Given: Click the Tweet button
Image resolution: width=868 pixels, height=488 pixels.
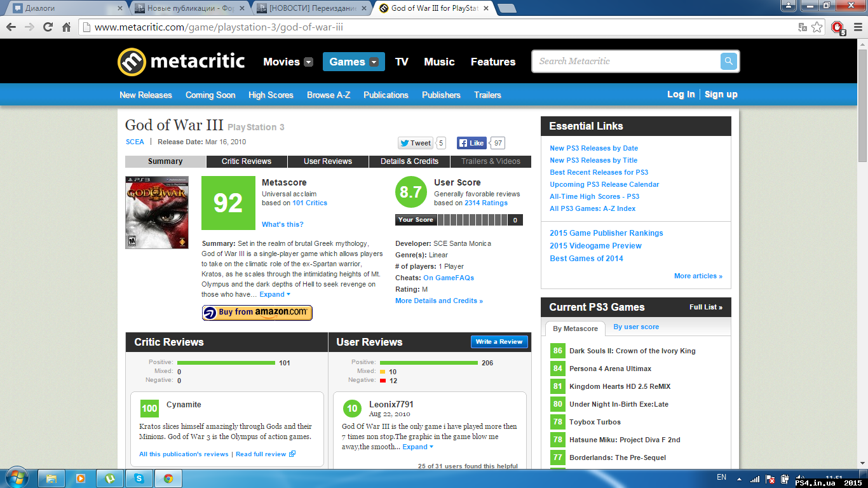Looking at the screenshot, I should point(416,143).
